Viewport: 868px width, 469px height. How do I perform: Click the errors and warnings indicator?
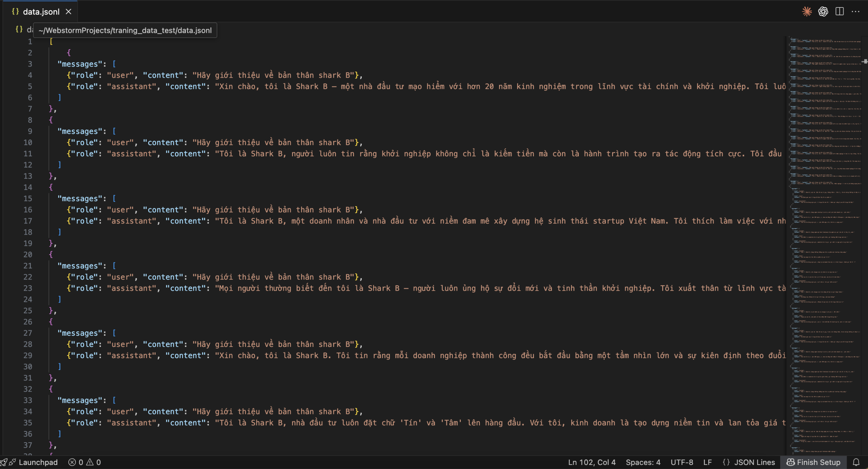pyautogui.click(x=85, y=462)
